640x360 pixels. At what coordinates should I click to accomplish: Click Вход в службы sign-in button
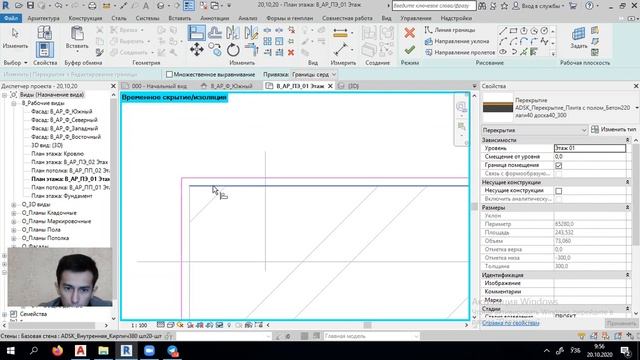coord(539,6)
